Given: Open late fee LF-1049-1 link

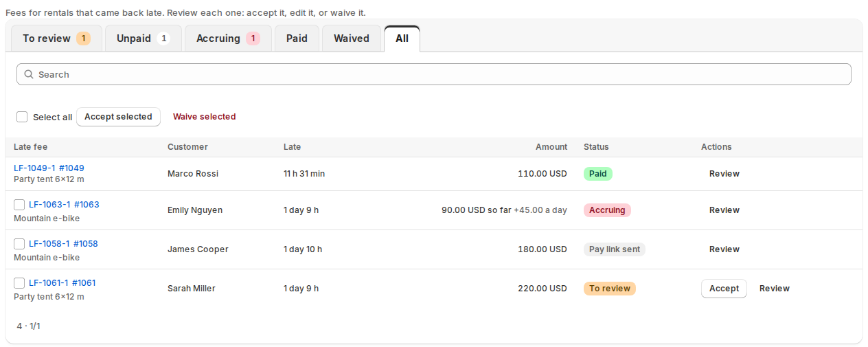Looking at the screenshot, I should coord(34,168).
